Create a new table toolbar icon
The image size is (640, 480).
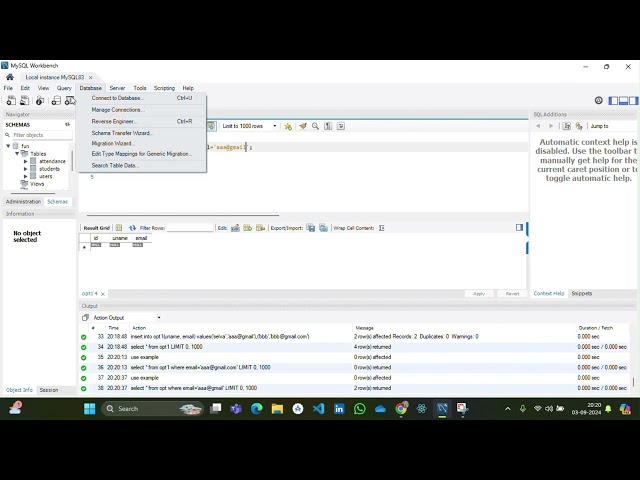(70, 100)
